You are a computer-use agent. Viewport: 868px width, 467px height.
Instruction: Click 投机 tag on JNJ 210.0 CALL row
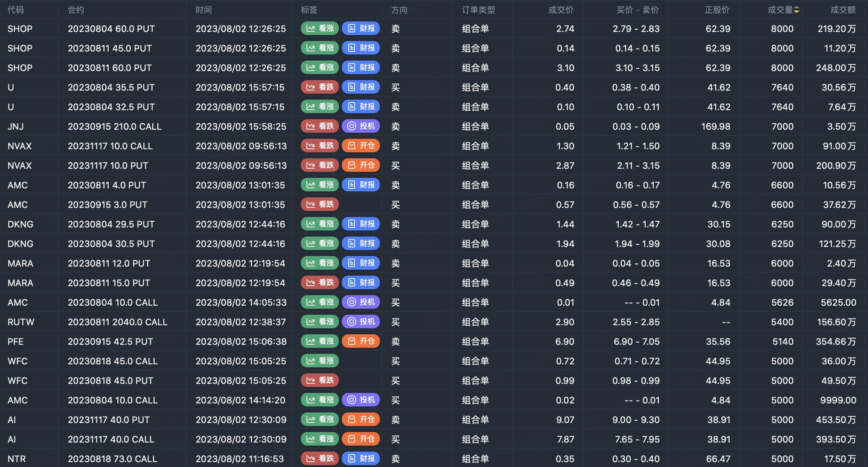pos(361,126)
